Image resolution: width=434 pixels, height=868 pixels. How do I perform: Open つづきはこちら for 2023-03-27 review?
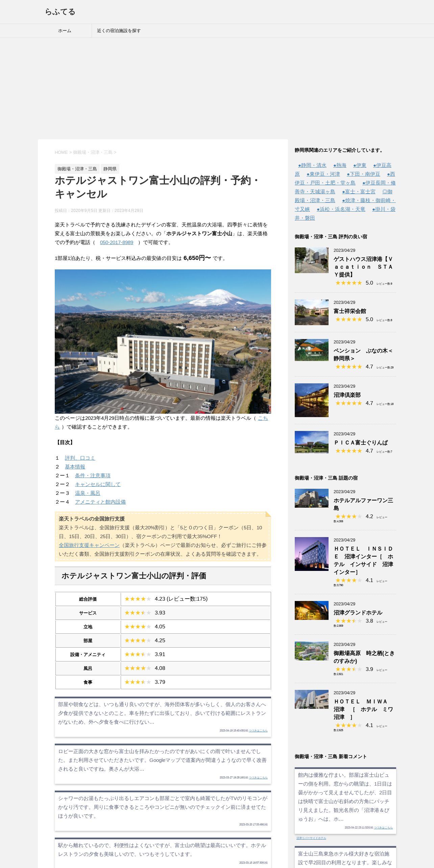258,777
